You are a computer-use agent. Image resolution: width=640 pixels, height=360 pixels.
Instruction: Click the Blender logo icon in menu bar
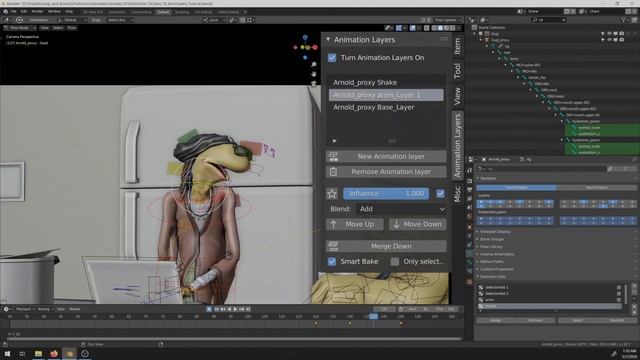pyautogui.click(x=5, y=11)
